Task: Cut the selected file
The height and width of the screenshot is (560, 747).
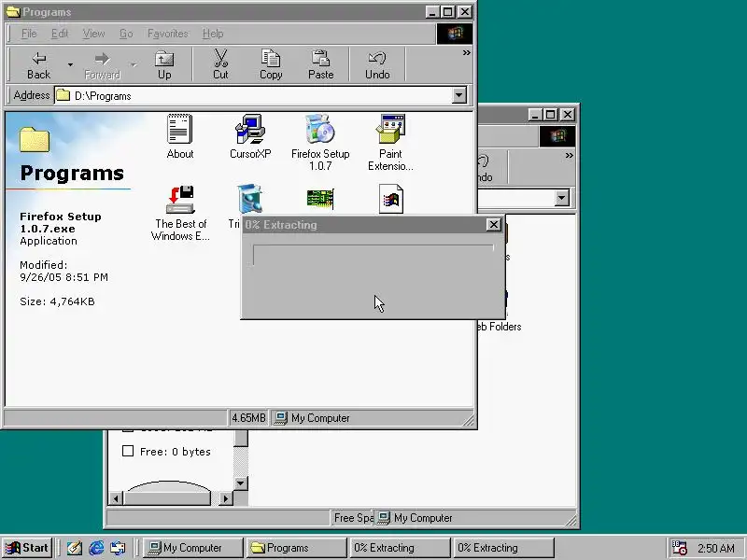Action: (x=220, y=64)
